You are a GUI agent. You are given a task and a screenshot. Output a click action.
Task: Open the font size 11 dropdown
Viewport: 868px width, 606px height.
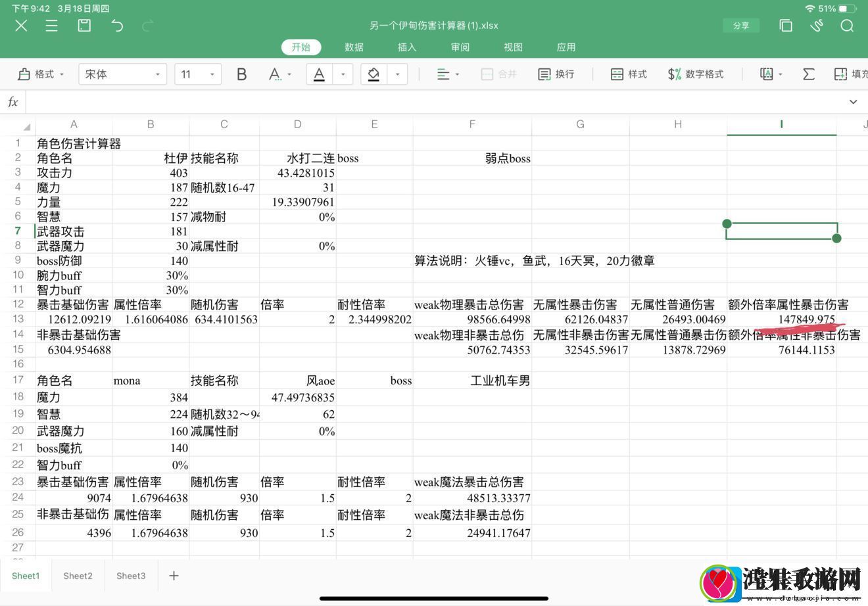[x=198, y=74]
